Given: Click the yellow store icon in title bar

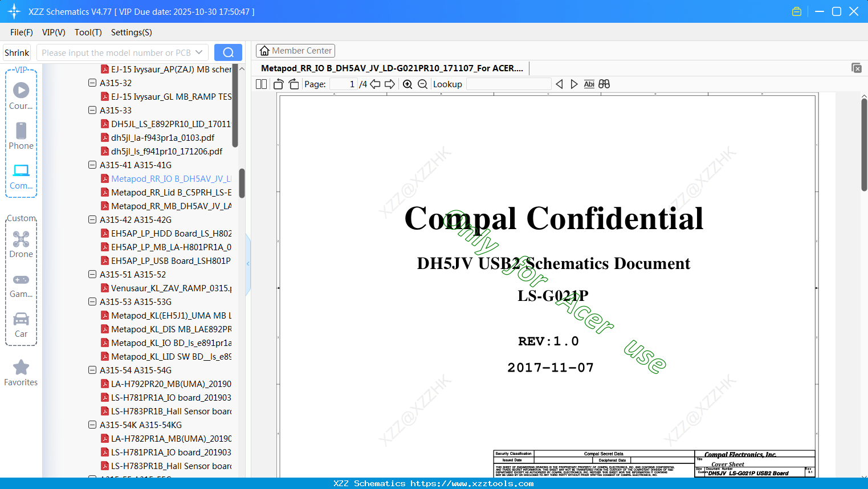Looking at the screenshot, I should pos(797,11).
